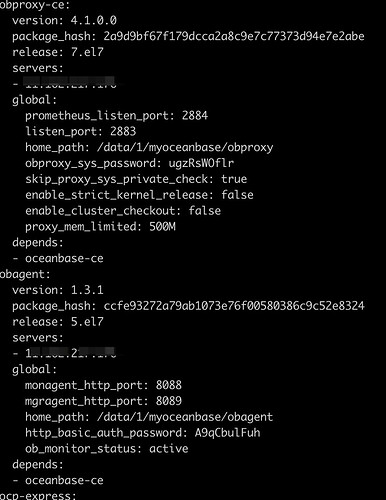The width and height of the screenshot is (386, 500).
Task: Click the release 7.el7 text
Action: click(x=58, y=52)
